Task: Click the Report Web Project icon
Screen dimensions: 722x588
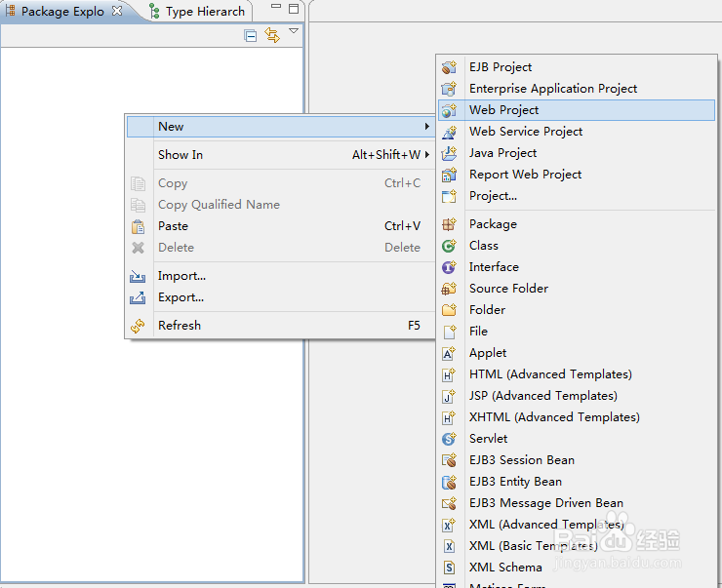Action: 449,175
